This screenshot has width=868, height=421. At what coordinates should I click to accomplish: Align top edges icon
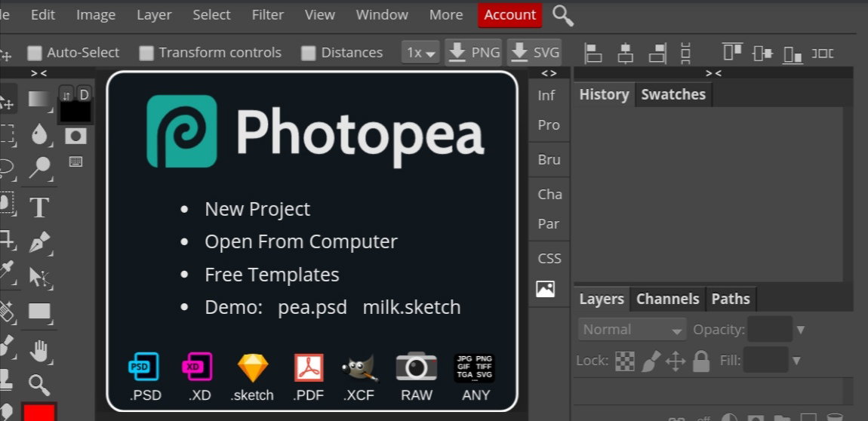pos(732,52)
